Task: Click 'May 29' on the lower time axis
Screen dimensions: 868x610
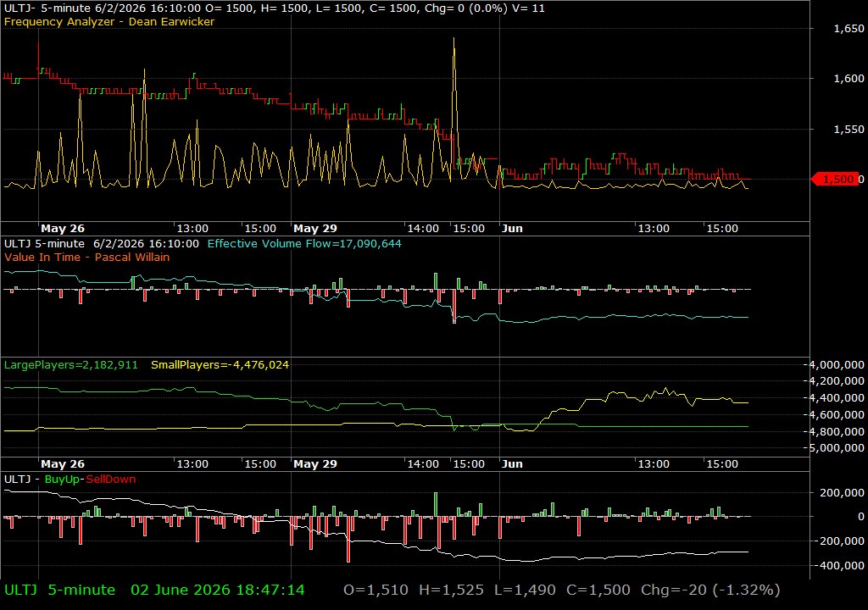Action: pyautogui.click(x=315, y=464)
